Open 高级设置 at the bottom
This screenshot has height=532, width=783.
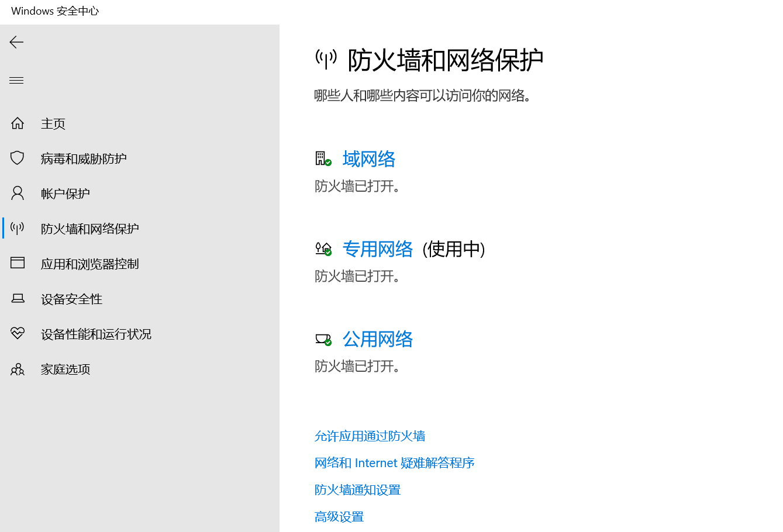point(339,516)
